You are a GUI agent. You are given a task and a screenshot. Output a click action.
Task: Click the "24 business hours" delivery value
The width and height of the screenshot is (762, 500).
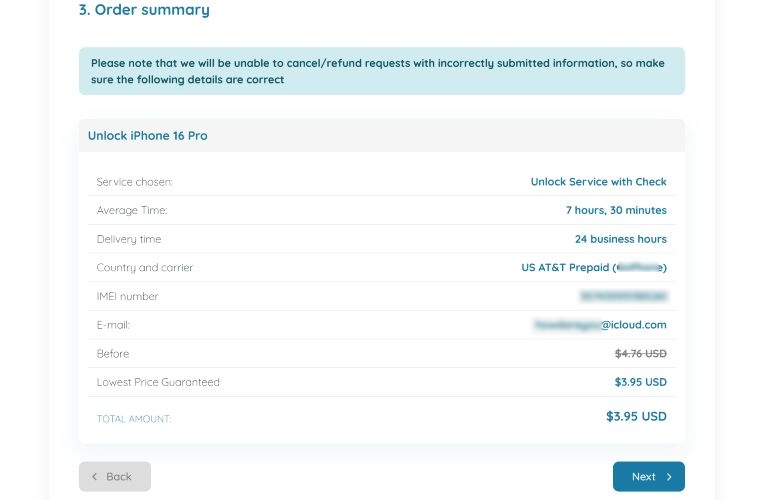(x=620, y=239)
